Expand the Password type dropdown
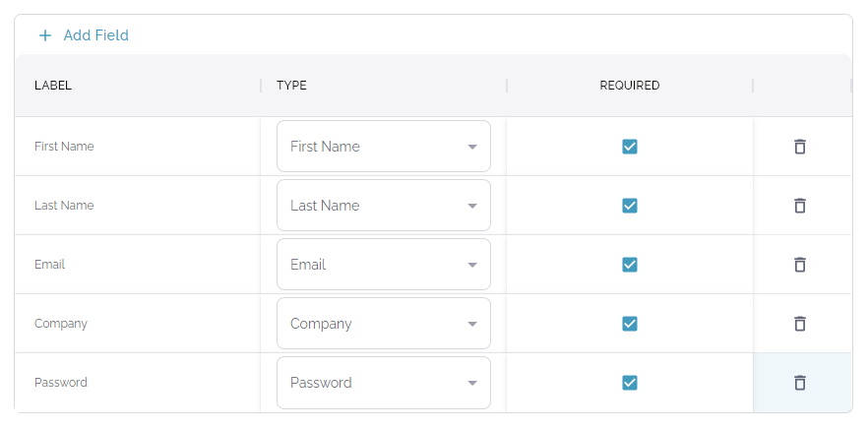The width and height of the screenshot is (868, 429). pyautogui.click(x=384, y=383)
